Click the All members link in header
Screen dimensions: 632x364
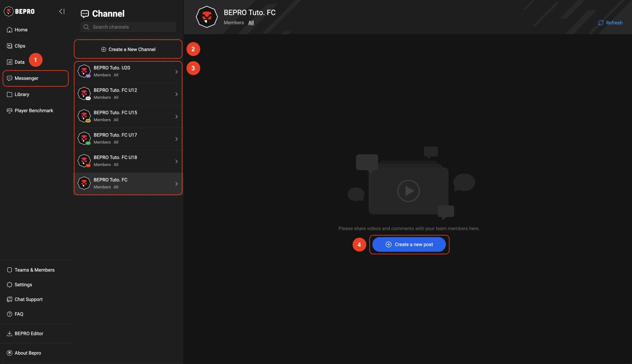click(251, 23)
